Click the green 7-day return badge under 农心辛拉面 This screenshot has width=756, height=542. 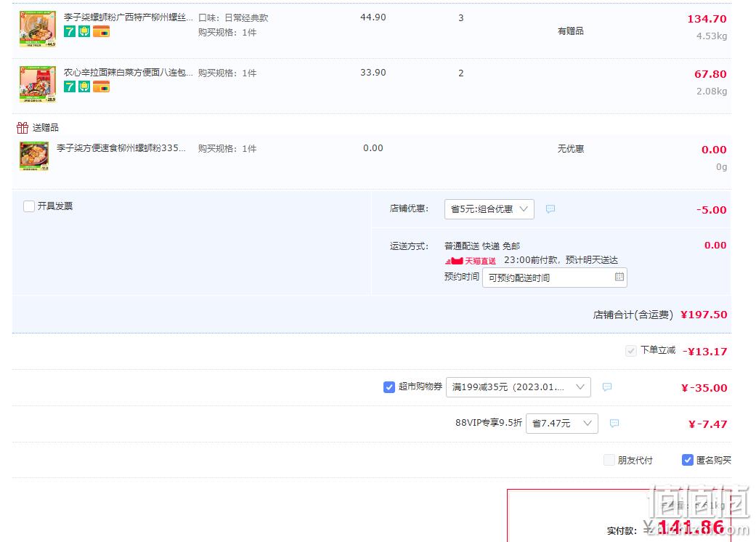pyautogui.click(x=70, y=86)
